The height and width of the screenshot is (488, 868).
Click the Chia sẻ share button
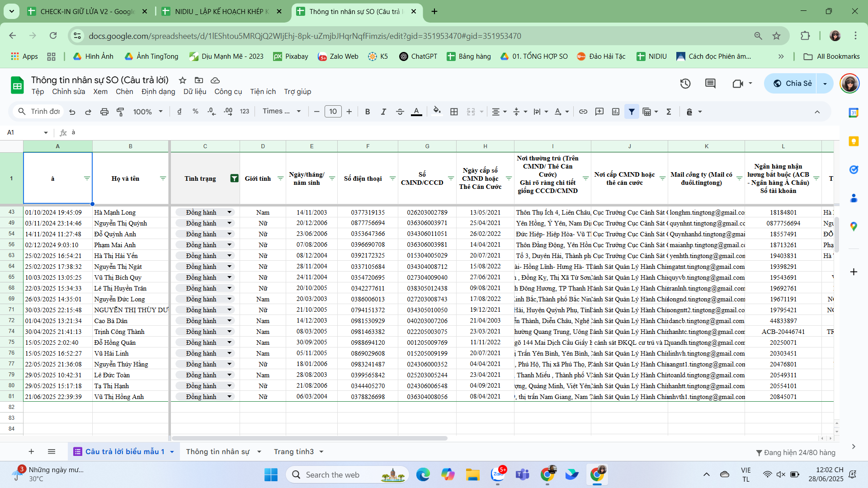[x=792, y=84]
